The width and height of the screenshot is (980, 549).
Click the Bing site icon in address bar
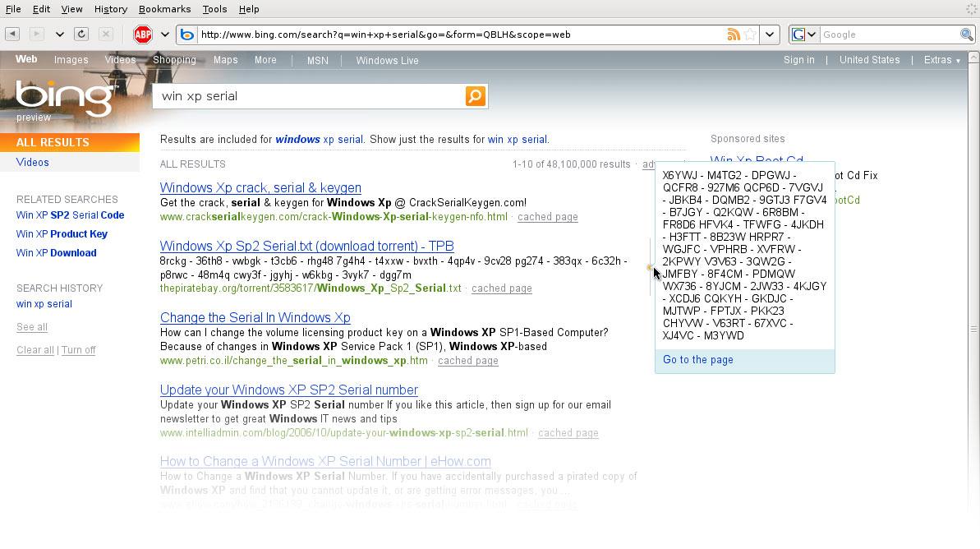pyautogui.click(x=187, y=35)
